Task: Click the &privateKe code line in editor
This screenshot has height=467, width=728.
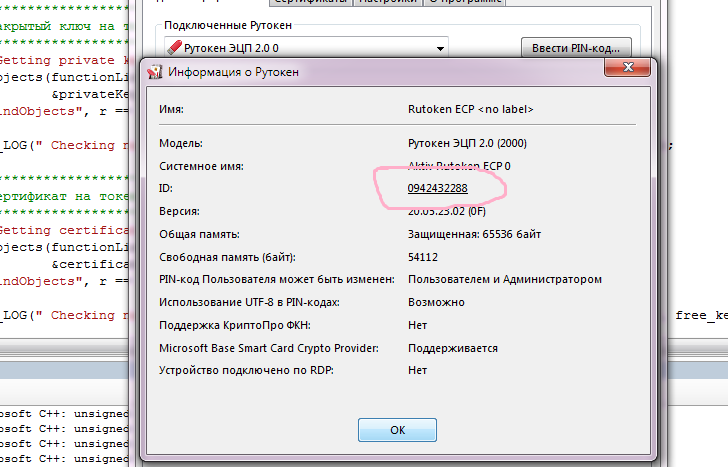Action: (x=90, y=94)
